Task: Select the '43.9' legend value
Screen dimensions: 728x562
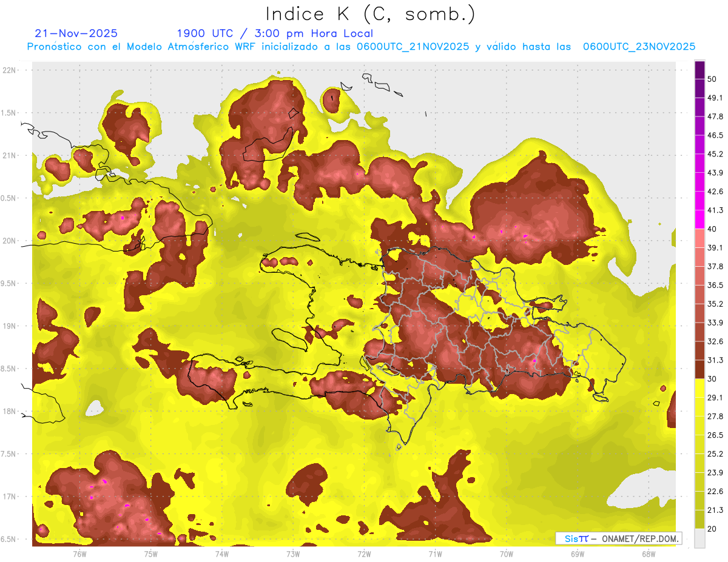Action: (716, 173)
